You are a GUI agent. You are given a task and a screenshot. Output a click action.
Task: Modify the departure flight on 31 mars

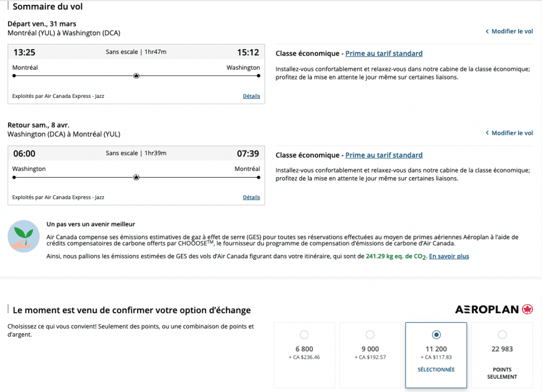(x=512, y=32)
